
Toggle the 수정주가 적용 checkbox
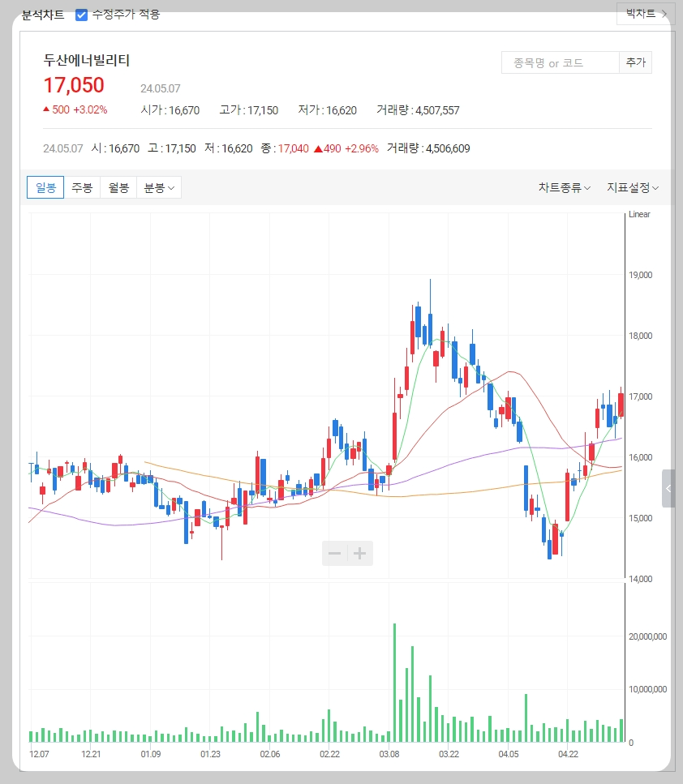pyautogui.click(x=82, y=15)
